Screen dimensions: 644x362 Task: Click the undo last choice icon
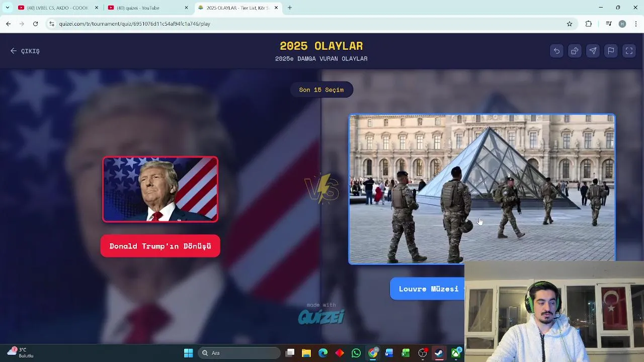pyautogui.click(x=556, y=51)
